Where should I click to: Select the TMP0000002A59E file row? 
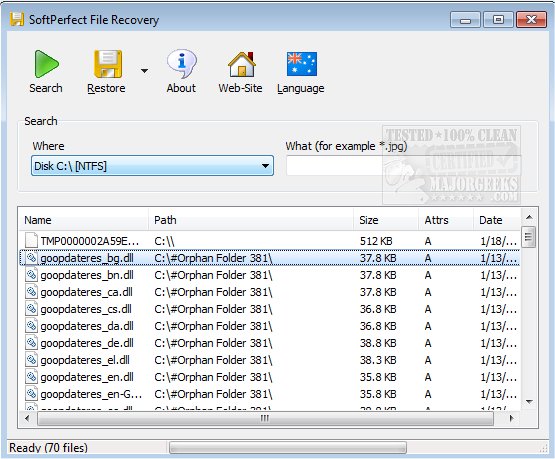270,241
